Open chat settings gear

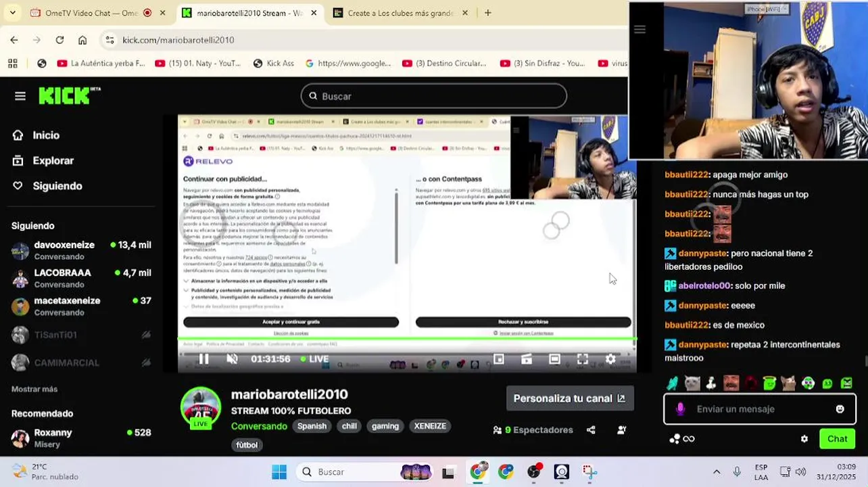(x=804, y=439)
